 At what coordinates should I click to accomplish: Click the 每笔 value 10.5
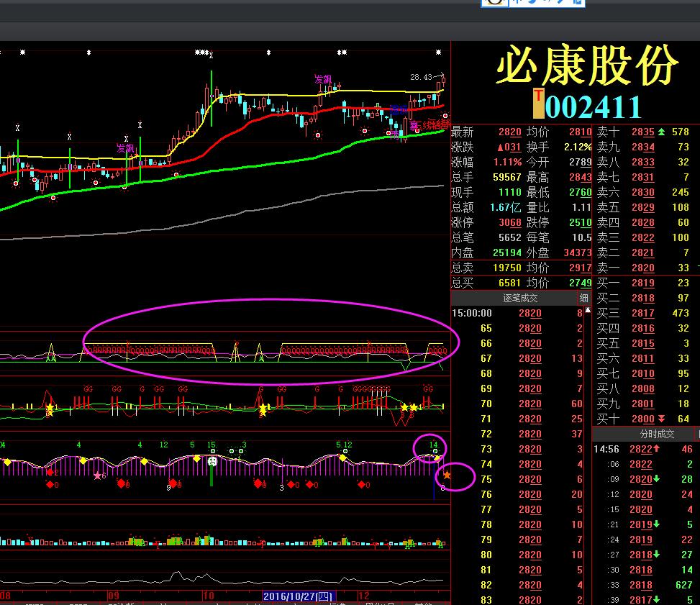tap(582, 237)
